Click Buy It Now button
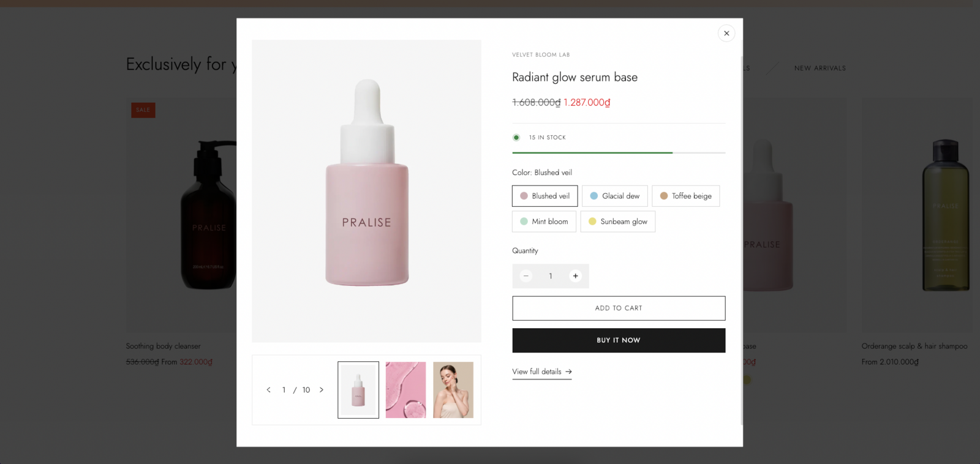The height and width of the screenshot is (464, 980). (x=619, y=340)
